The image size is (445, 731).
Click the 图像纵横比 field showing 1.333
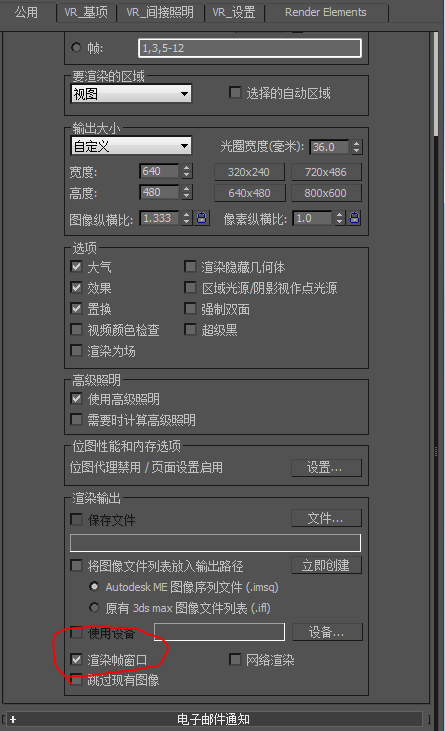159,218
